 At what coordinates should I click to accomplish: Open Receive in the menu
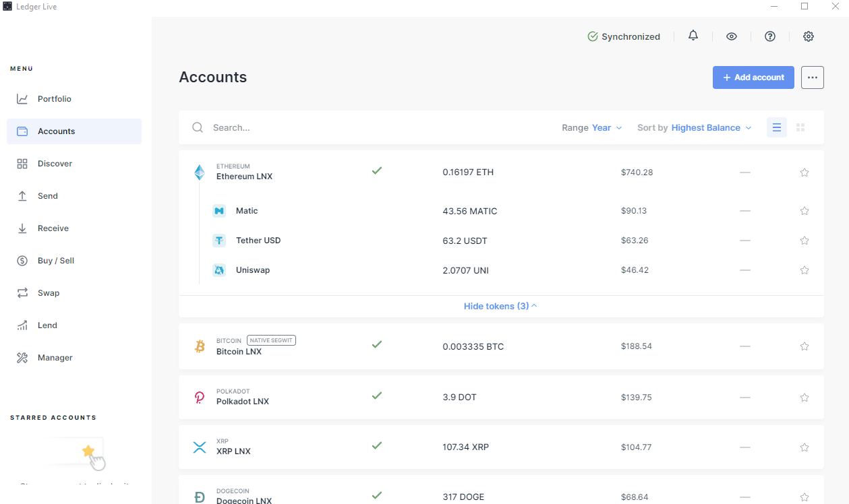[x=74, y=228]
